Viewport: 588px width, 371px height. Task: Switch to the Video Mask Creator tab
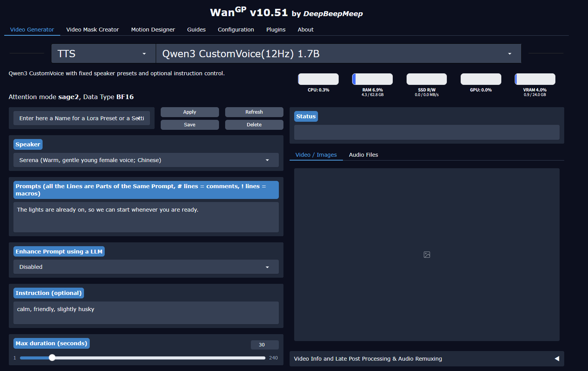[x=92, y=30]
